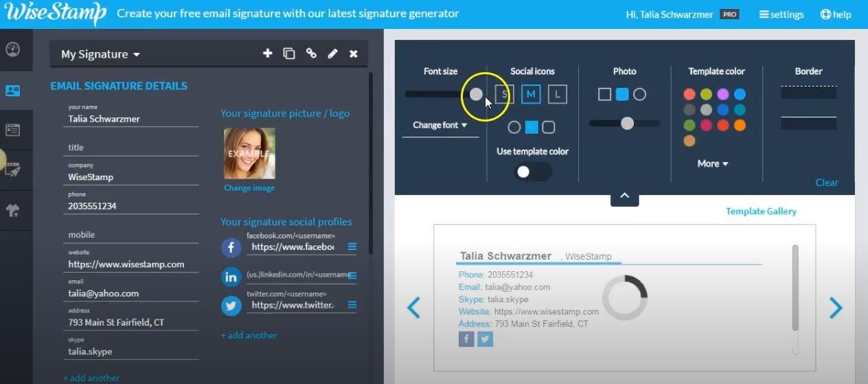
Task: Open the My Signature dropdown
Action: [100, 54]
